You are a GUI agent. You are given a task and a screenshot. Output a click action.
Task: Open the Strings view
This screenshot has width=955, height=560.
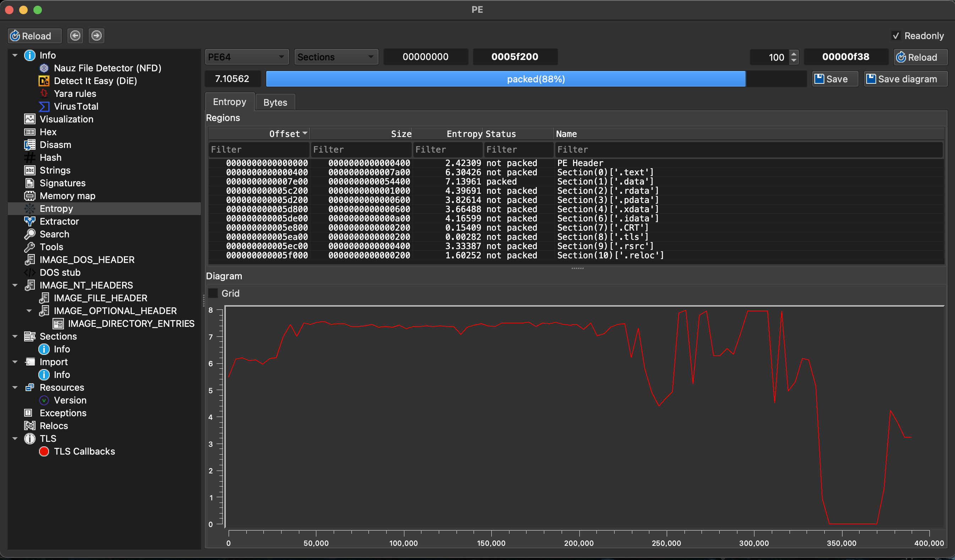(55, 170)
